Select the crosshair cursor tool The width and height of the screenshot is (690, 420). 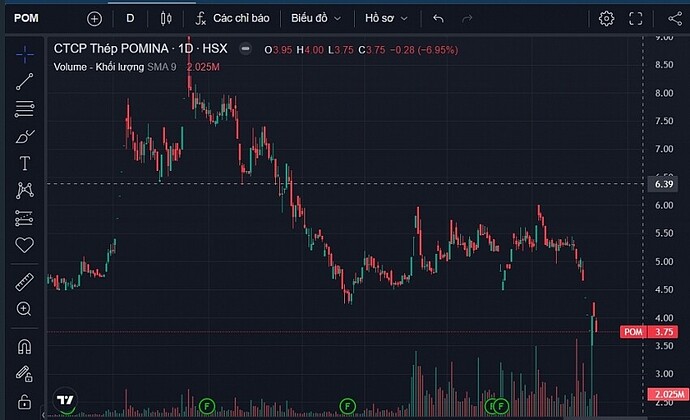tap(25, 54)
